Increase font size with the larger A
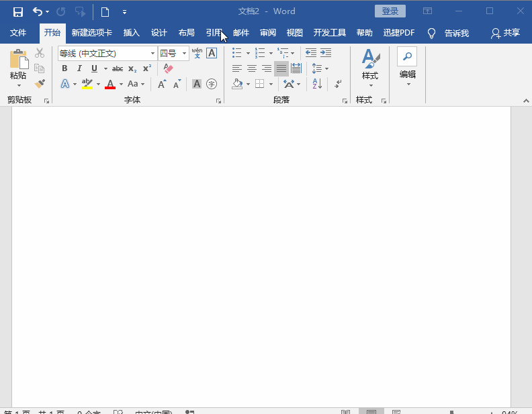The height and width of the screenshot is (414, 532). click(x=162, y=84)
